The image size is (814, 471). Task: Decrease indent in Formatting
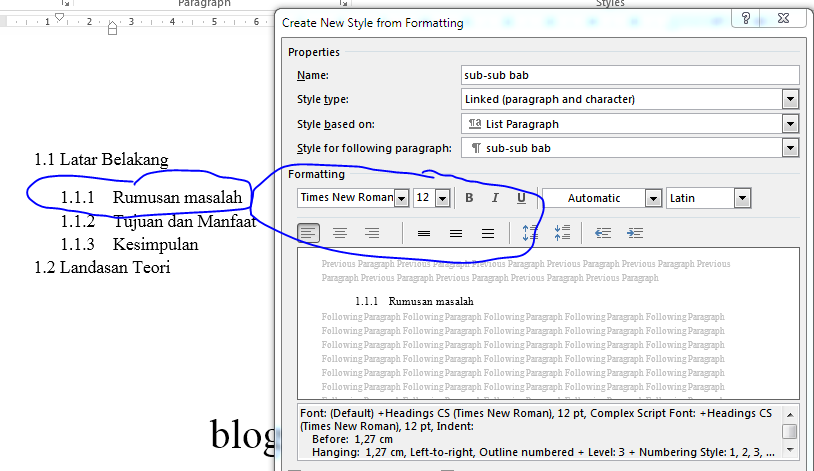(x=603, y=233)
